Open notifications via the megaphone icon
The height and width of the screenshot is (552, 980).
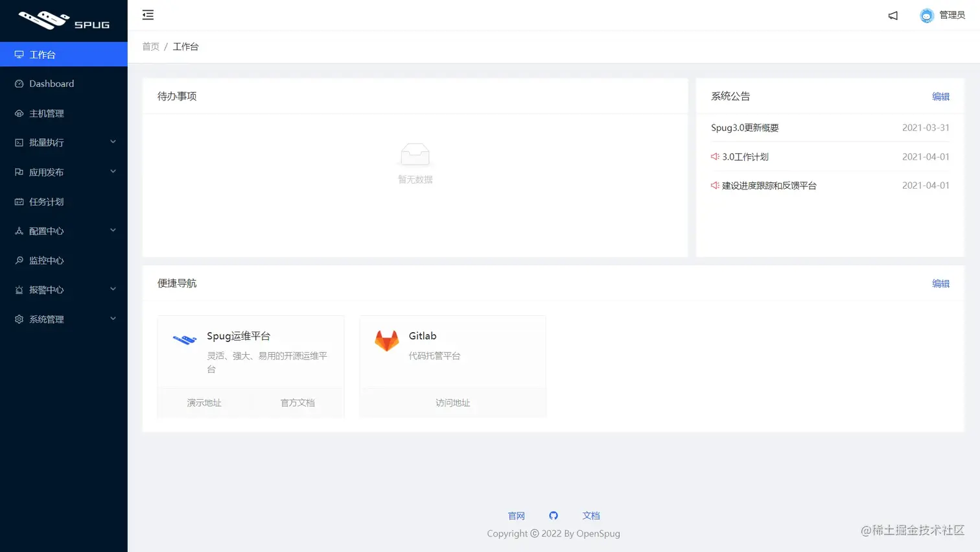(893, 16)
